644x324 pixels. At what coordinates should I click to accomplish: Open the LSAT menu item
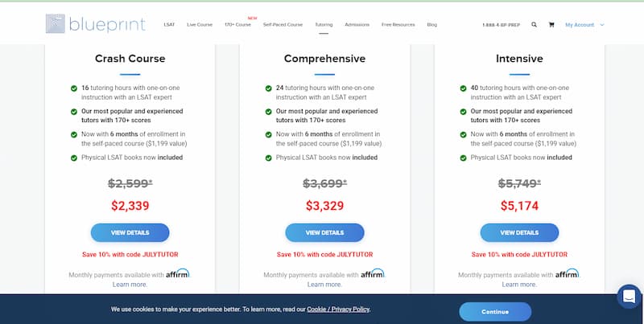(169, 25)
